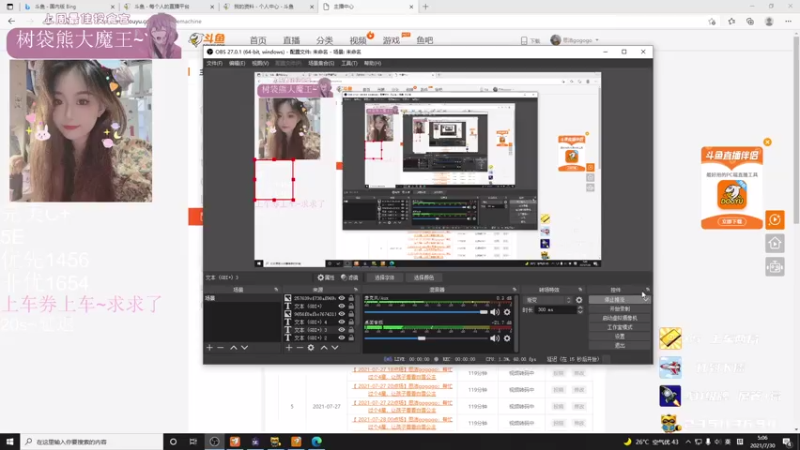Pop out the Scenes dock with its header icon
Viewport: 800px width, 450px height.
(x=276, y=289)
